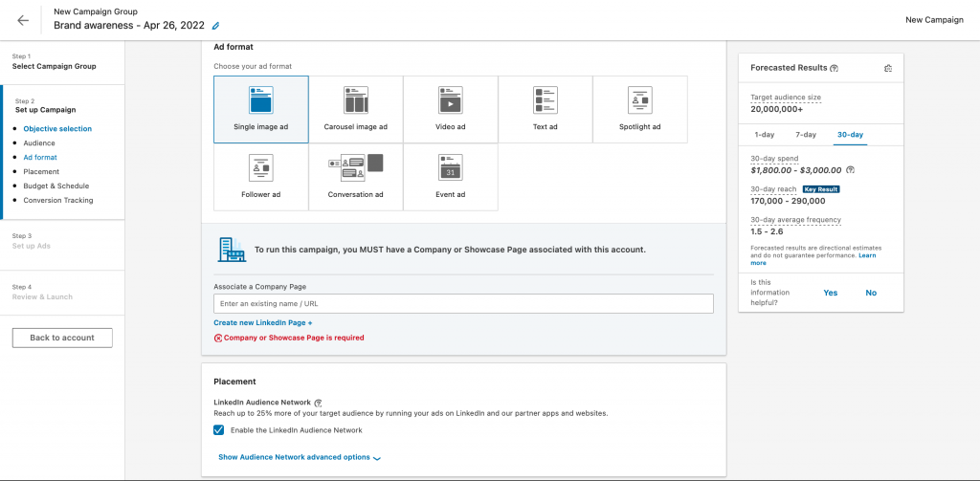The height and width of the screenshot is (481, 980).
Task: Click the Associate a Company Page field
Action: [463, 303]
